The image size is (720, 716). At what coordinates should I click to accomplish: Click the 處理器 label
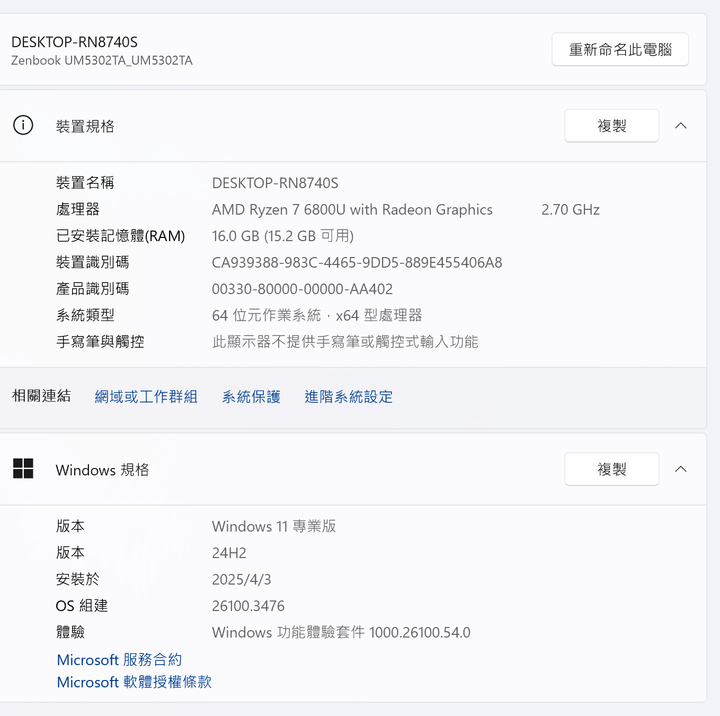pos(78,209)
